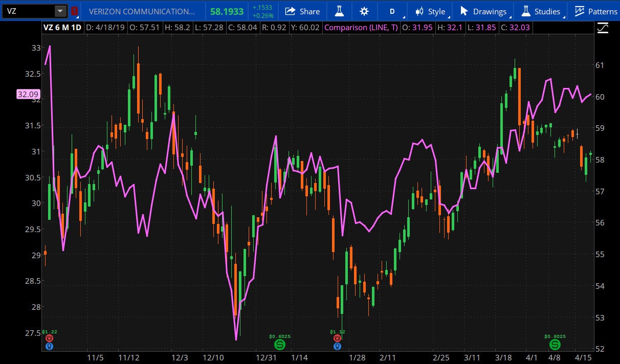Click the flask icon next to Share
620x364 pixels.
pos(339,11)
